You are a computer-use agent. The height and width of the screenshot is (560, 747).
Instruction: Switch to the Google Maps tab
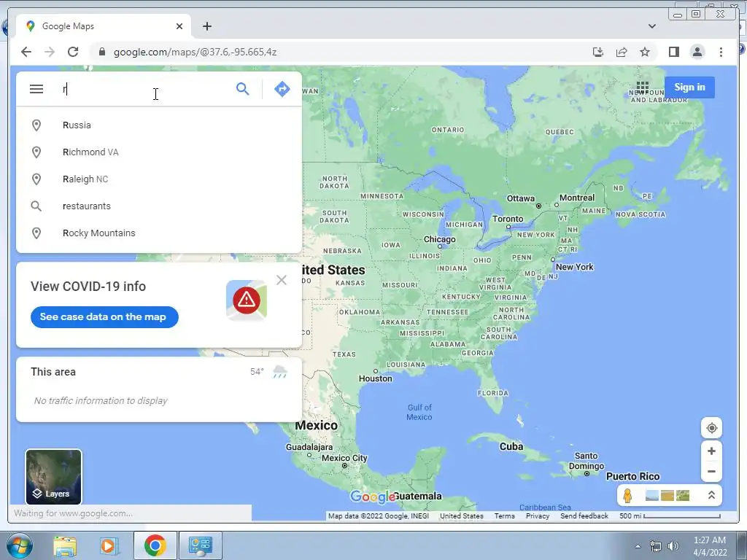103,26
